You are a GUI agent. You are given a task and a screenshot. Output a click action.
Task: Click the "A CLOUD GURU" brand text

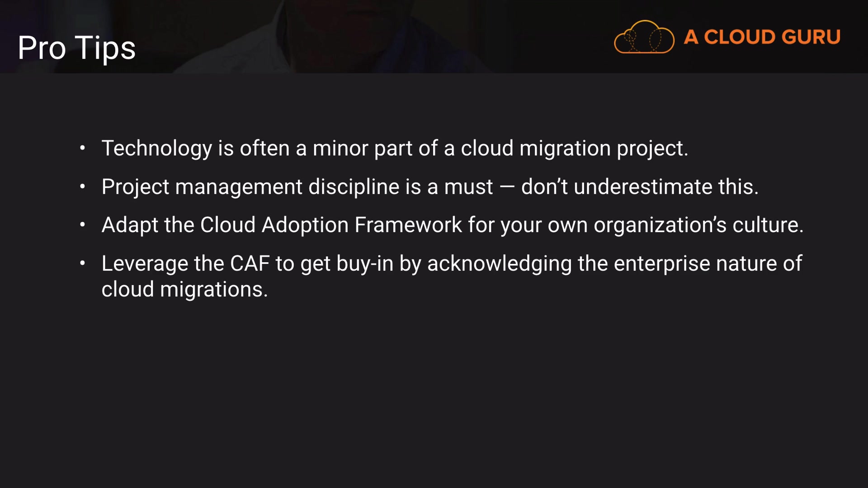click(762, 37)
